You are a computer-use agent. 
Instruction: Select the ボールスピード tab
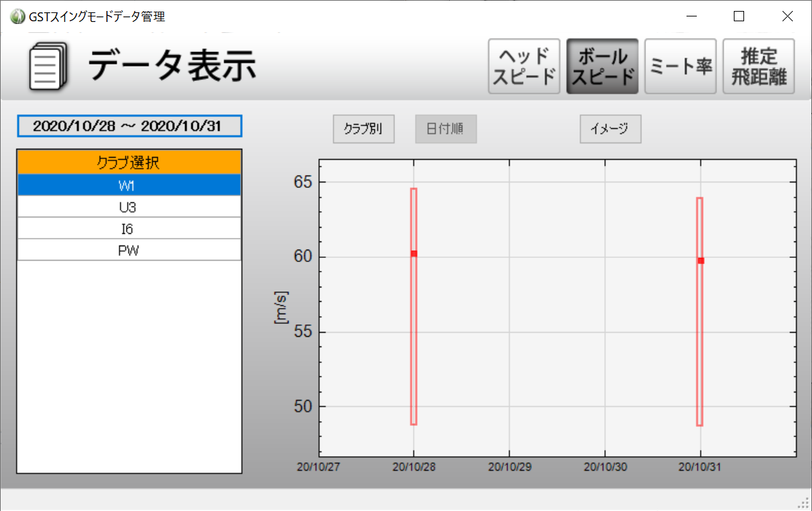(x=602, y=67)
